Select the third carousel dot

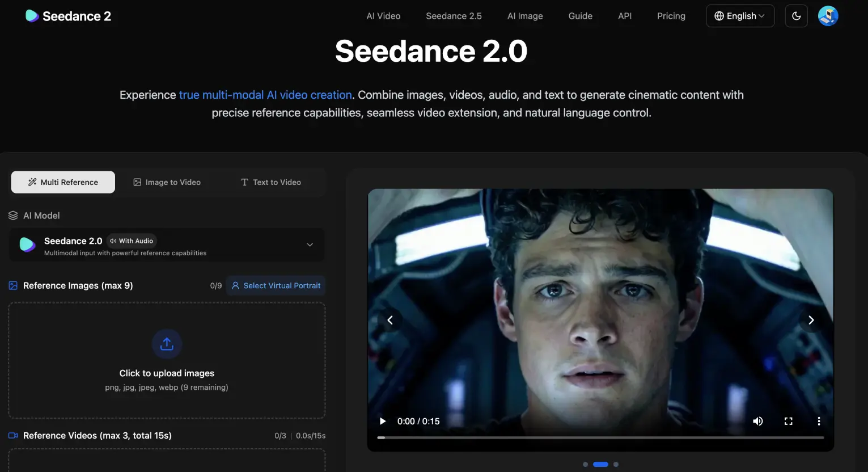(x=616, y=464)
